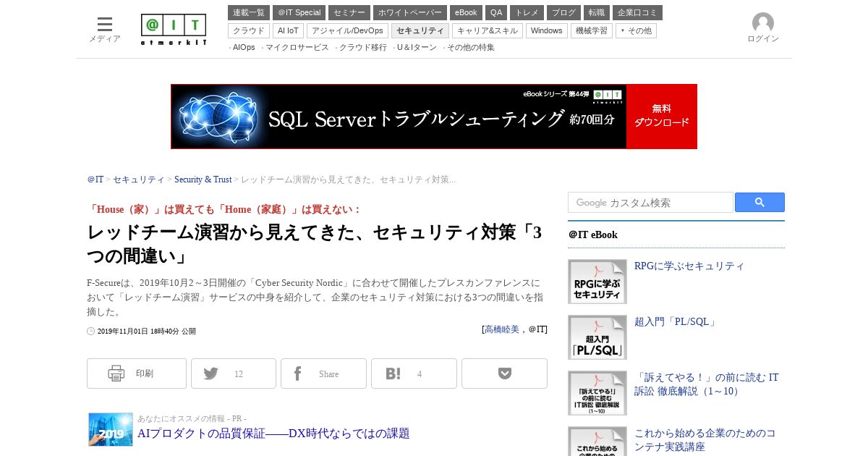
Task: Select the セキュリティ category tab
Action: pos(420,30)
